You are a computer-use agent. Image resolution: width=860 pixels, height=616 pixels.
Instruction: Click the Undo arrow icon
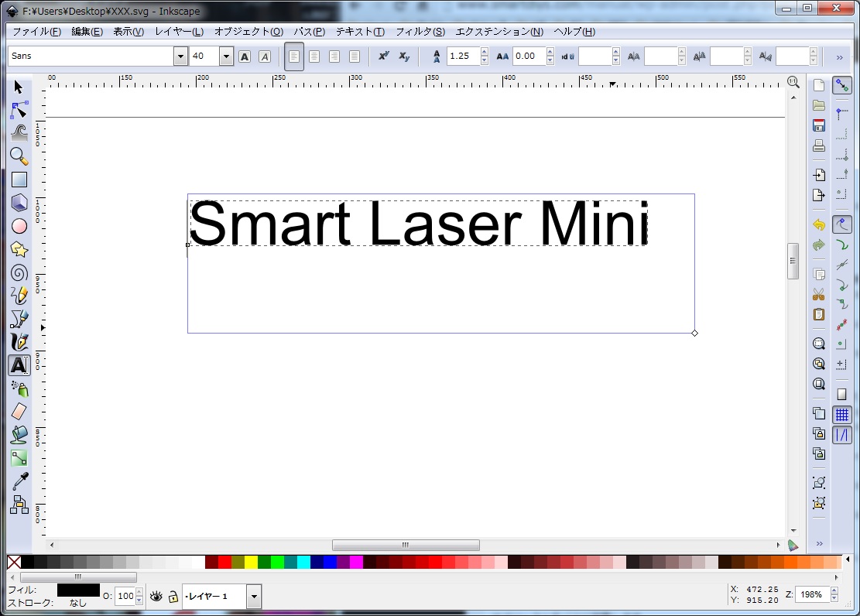point(819,225)
